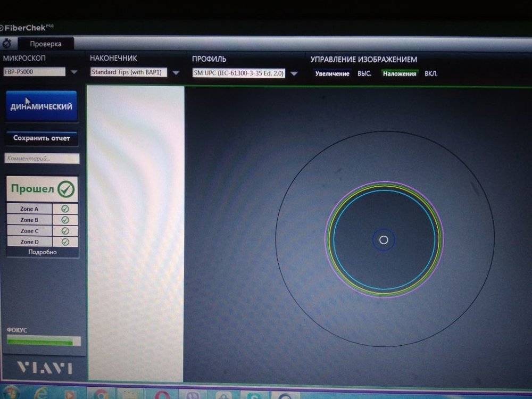Screen dimensions: 532x399
Task: Click Сохранить отчет to save report
Action: [41, 138]
